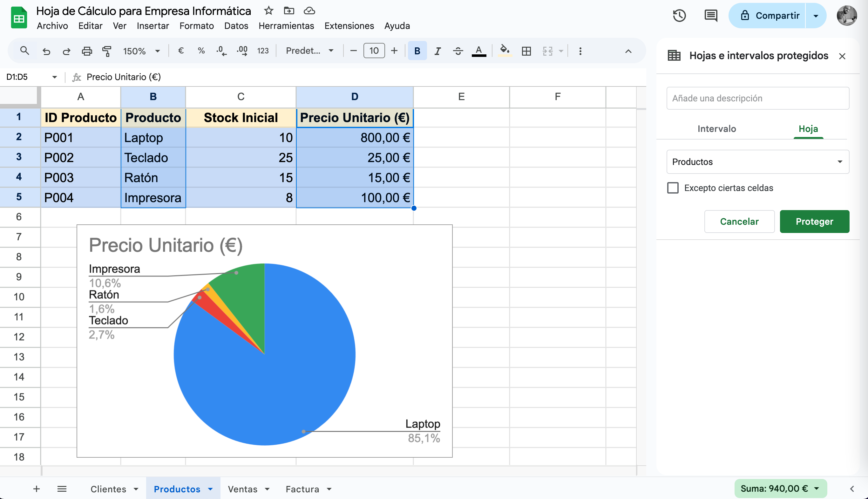Click the paint format roller icon

107,51
